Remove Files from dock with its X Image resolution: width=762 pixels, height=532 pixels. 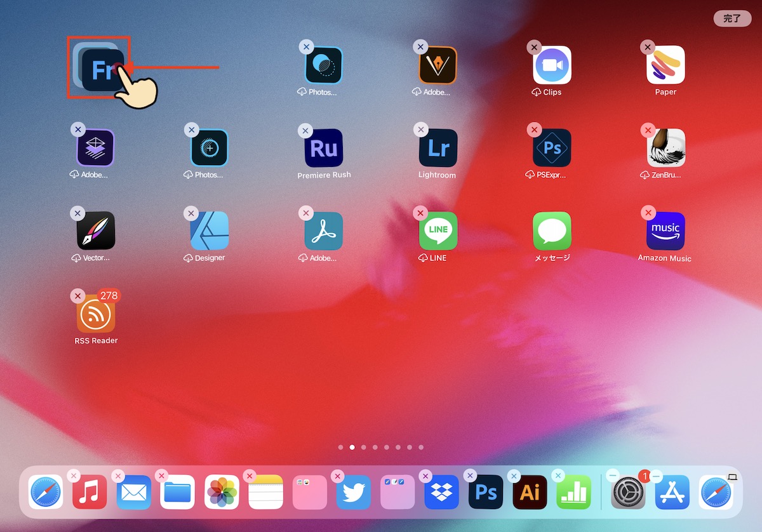point(161,476)
